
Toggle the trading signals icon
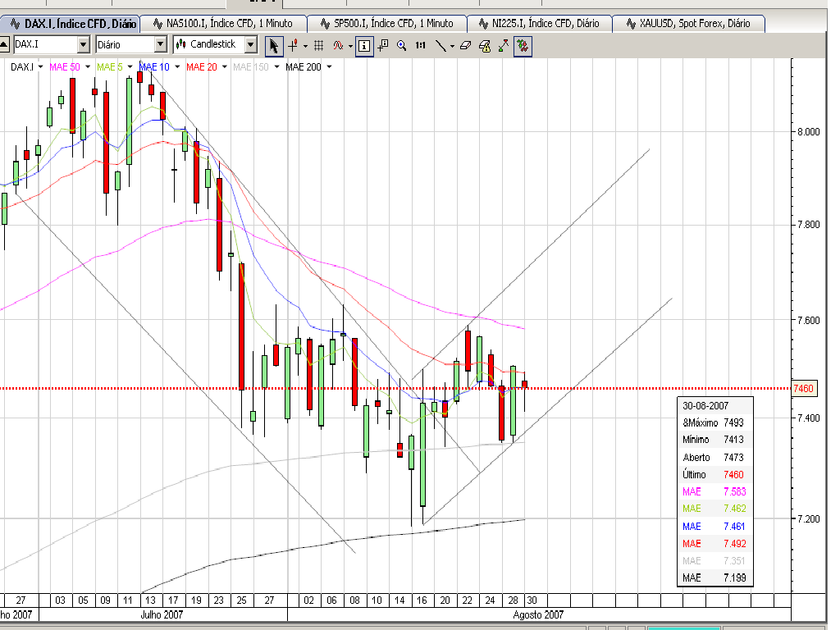pyautogui.click(x=523, y=46)
